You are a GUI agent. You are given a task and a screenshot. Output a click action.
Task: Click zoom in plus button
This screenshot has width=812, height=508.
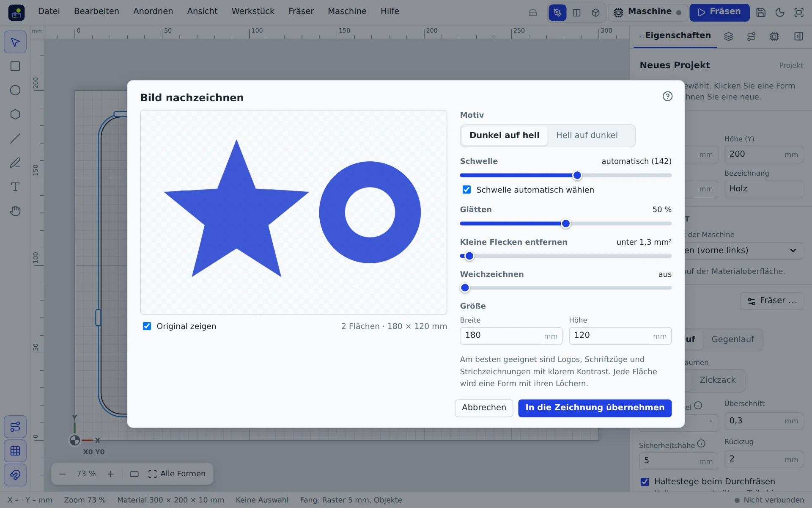(110, 474)
